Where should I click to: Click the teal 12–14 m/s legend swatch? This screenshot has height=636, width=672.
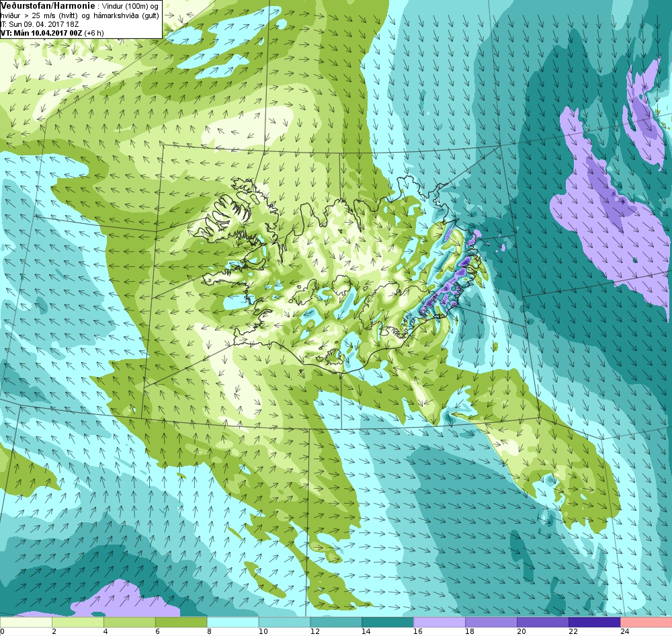tap(336, 622)
